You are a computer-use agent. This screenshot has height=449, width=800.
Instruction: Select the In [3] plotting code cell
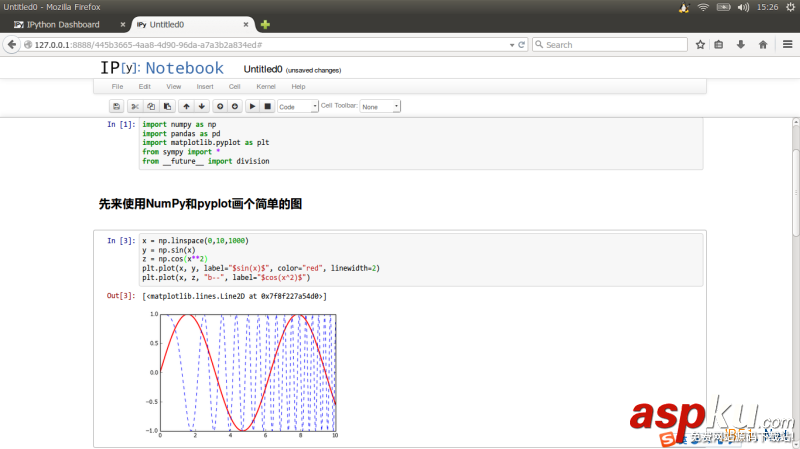click(x=421, y=259)
